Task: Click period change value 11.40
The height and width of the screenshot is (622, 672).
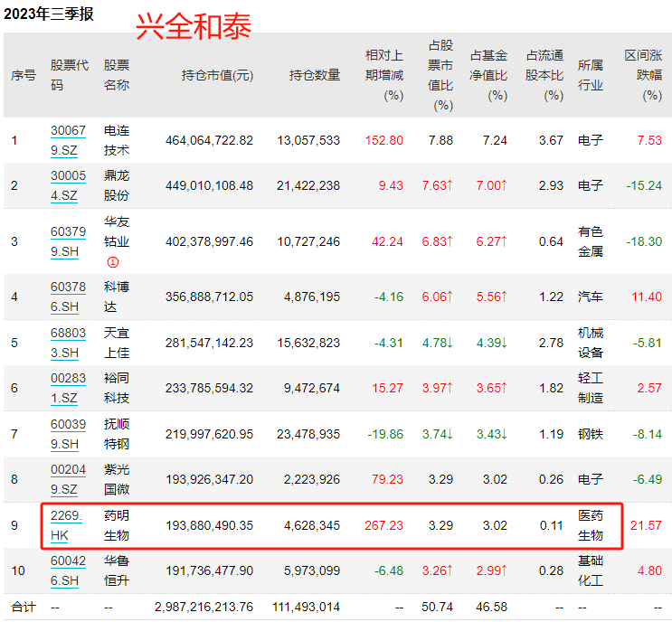Action: [x=647, y=297]
